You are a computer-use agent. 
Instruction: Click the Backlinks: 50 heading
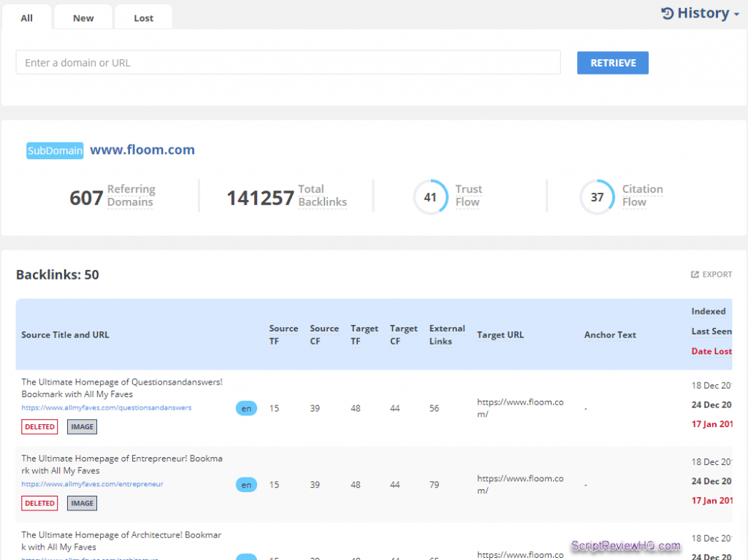point(58,275)
